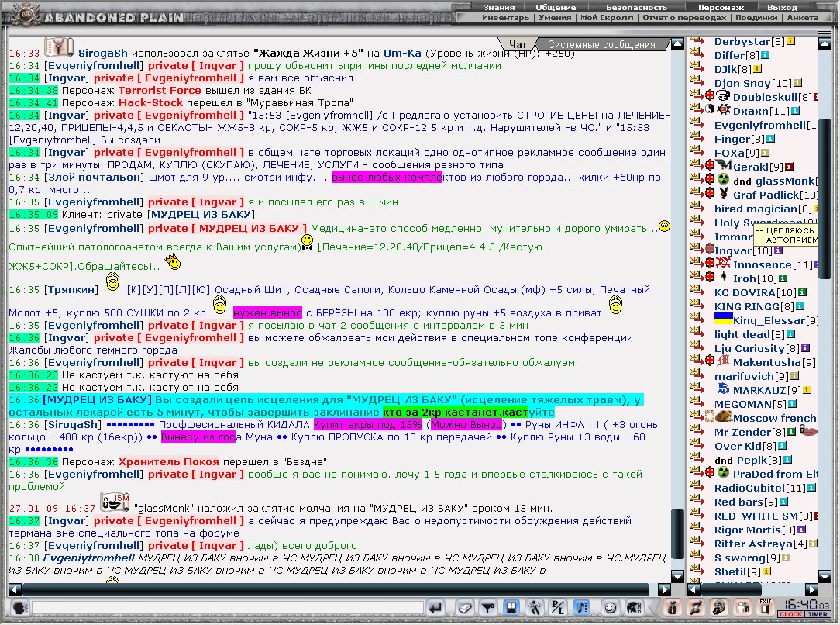Open info icon next to Differ[8]
Screen dimensions: 840x625
tap(765, 55)
